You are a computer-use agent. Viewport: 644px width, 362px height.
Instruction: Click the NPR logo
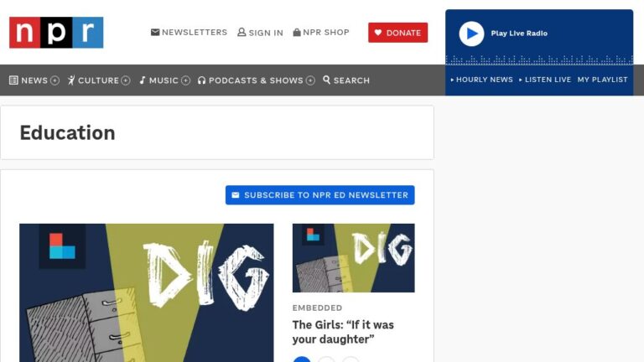pyautogui.click(x=56, y=33)
